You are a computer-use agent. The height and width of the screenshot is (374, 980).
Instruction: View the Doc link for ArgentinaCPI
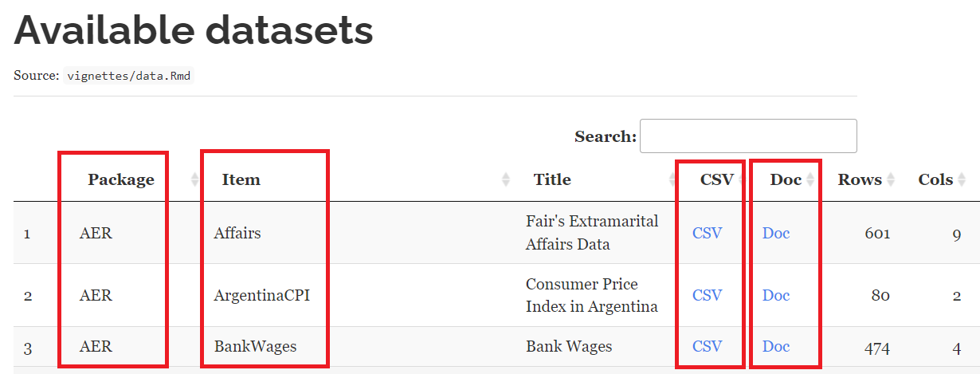(776, 295)
